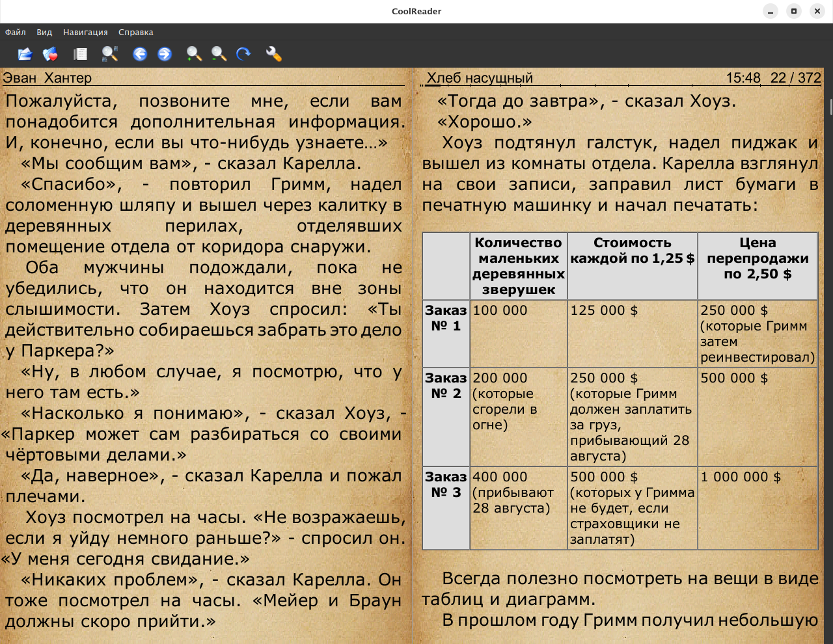Click the Open file folder icon
The width and height of the screenshot is (833, 644).
click(25, 54)
